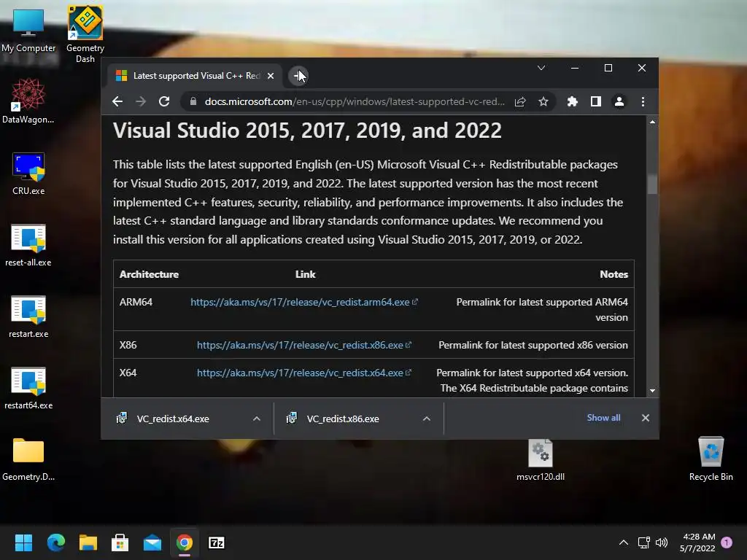Open the tab search dropdown arrow

tap(541, 68)
